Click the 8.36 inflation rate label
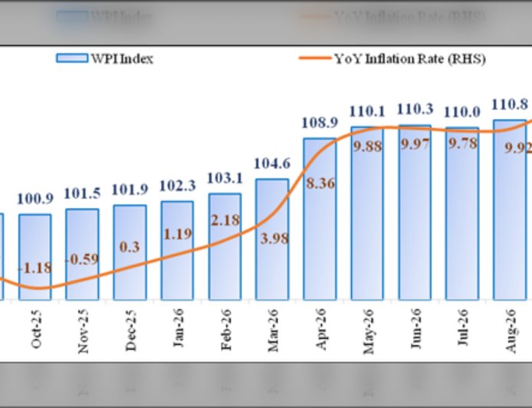Screen dimensions: 532x408 (x=320, y=183)
